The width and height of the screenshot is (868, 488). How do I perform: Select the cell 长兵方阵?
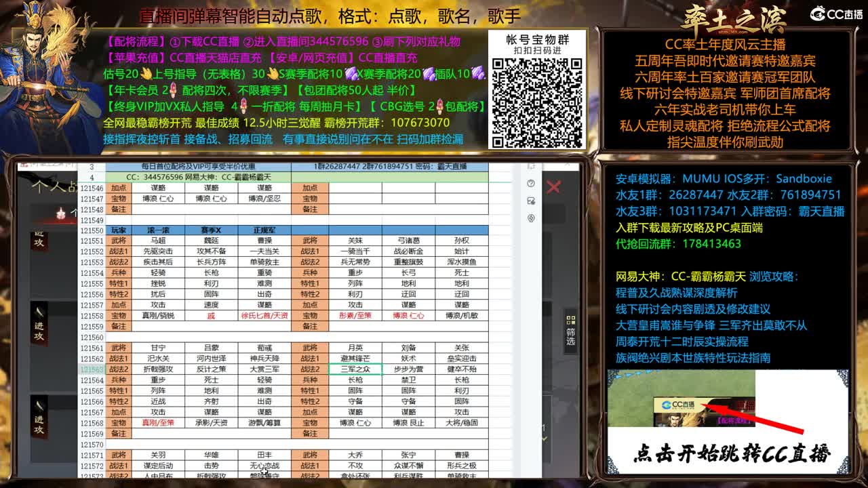[x=211, y=262]
